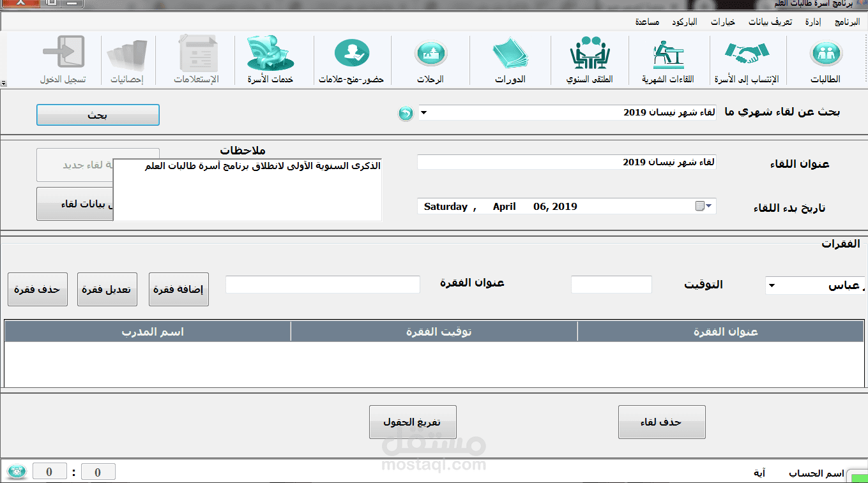Focus the ملاحظات notes text area
Image resolution: width=868 pixels, height=483 pixels.
[247, 189]
